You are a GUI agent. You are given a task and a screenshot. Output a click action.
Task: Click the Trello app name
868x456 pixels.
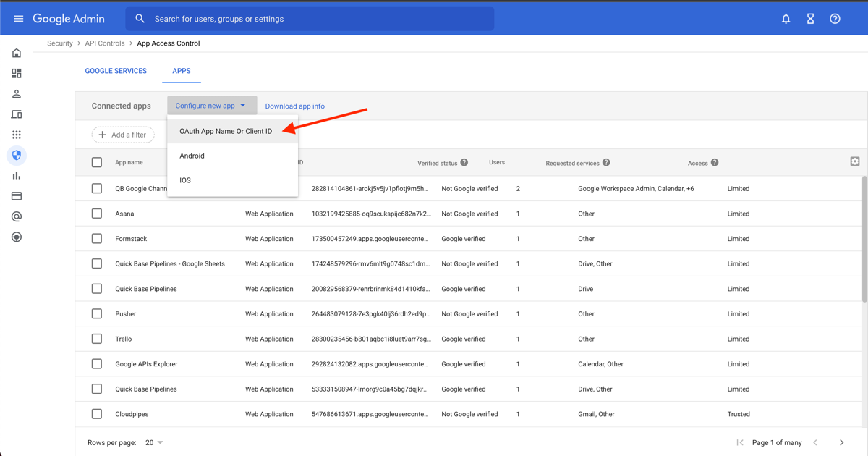[124, 339]
